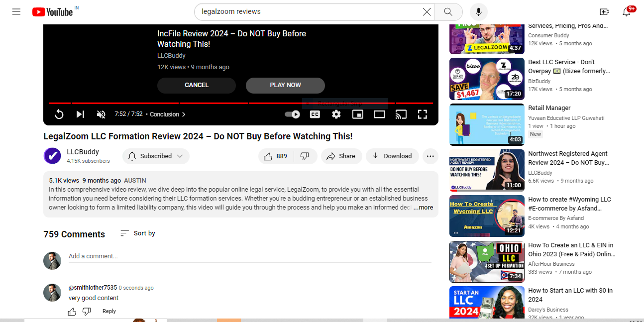Download the video
This screenshot has width=644, height=322.
coord(392,156)
